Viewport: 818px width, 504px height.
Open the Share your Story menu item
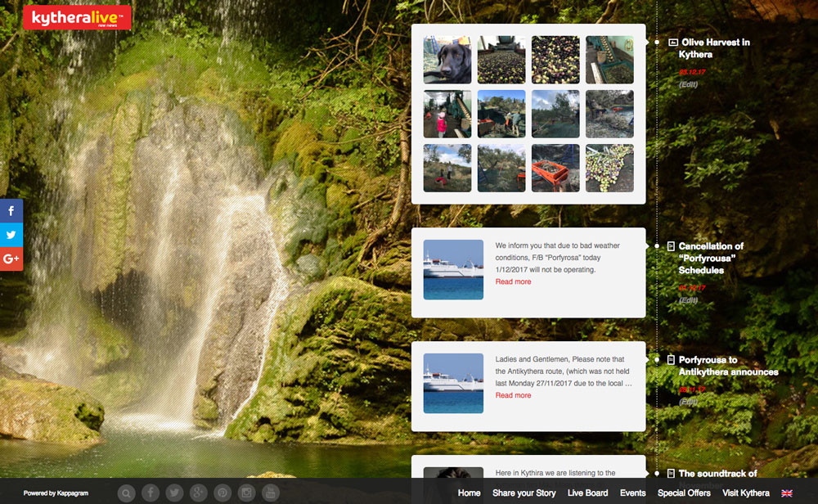(524, 493)
